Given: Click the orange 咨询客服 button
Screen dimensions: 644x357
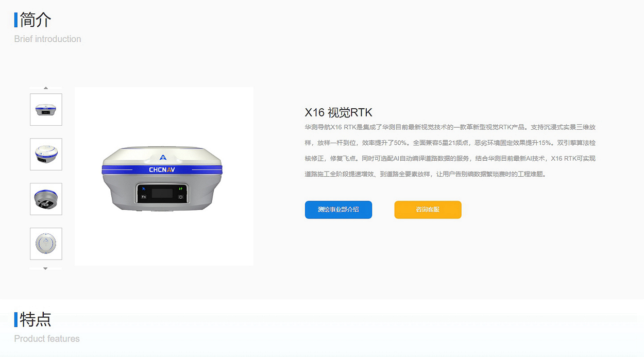Looking at the screenshot, I should [x=428, y=210].
